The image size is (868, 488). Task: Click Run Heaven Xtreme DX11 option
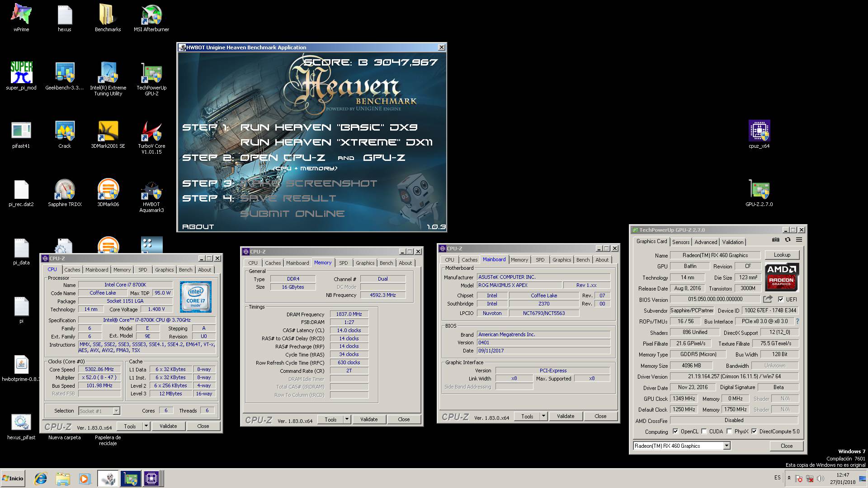click(336, 142)
